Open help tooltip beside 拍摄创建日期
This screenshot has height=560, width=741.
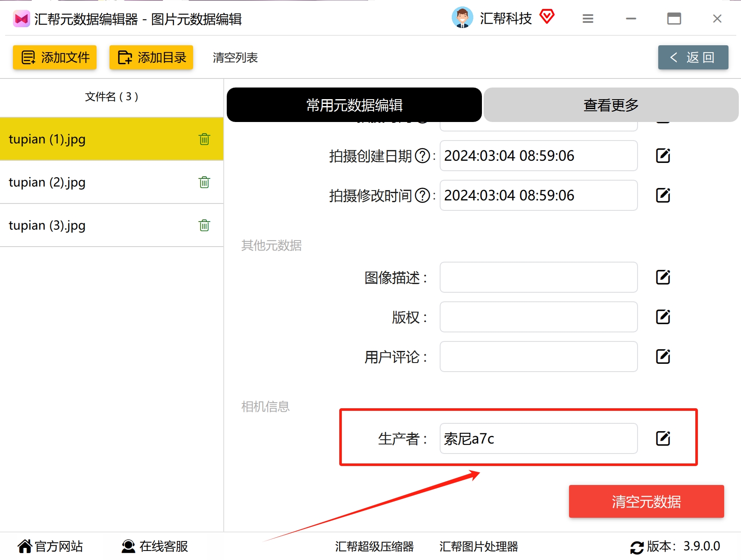pyautogui.click(x=422, y=156)
